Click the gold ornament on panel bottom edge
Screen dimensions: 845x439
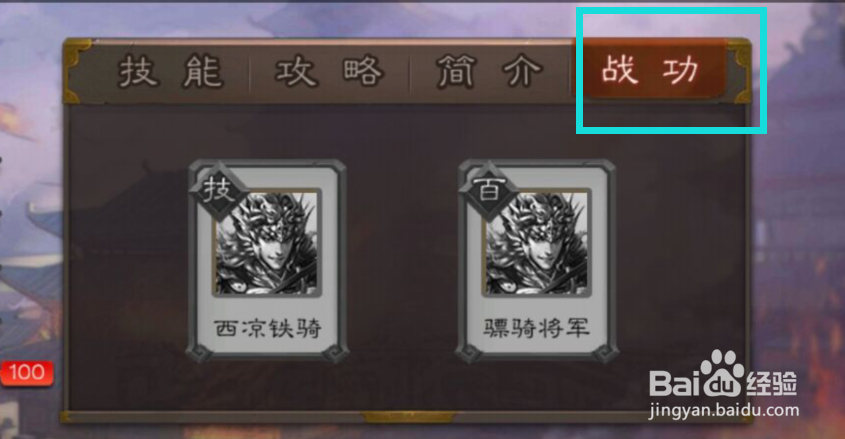pos(408,417)
